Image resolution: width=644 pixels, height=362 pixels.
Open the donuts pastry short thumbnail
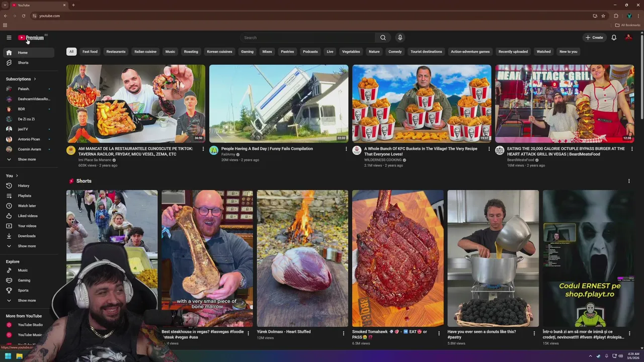pyautogui.click(x=493, y=258)
